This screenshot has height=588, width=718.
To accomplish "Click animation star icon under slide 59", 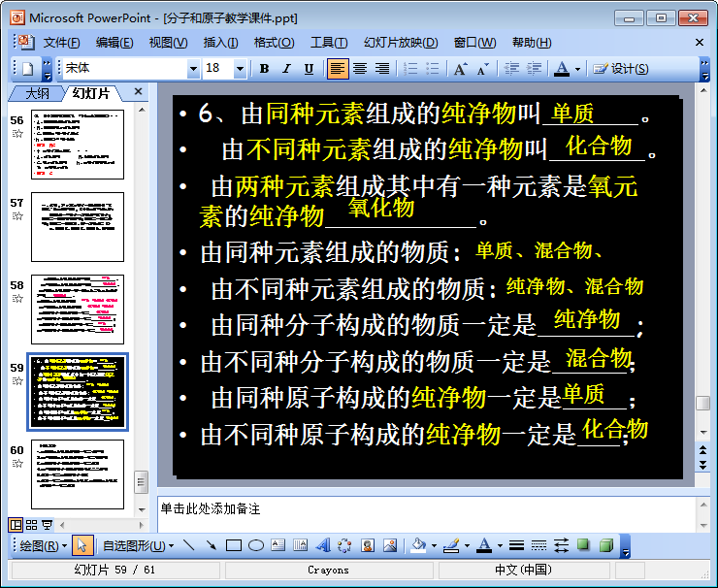I will 17,381.
